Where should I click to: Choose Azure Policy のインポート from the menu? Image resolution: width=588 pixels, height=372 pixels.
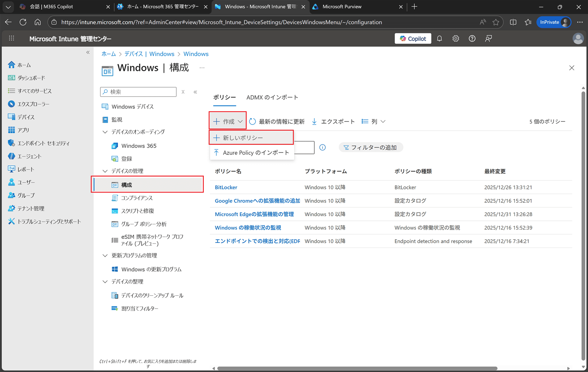tap(252, 153)
